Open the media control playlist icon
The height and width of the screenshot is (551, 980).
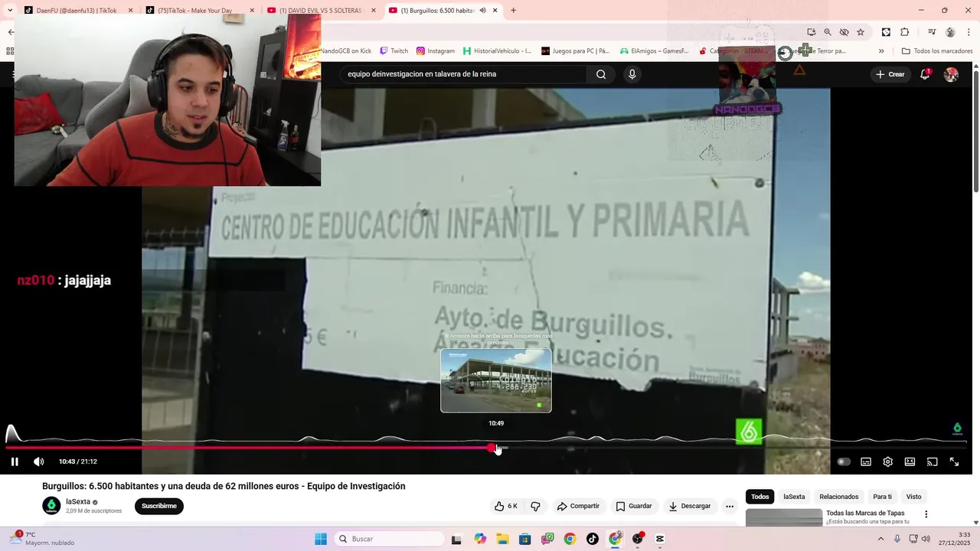(x=932, y=32)
